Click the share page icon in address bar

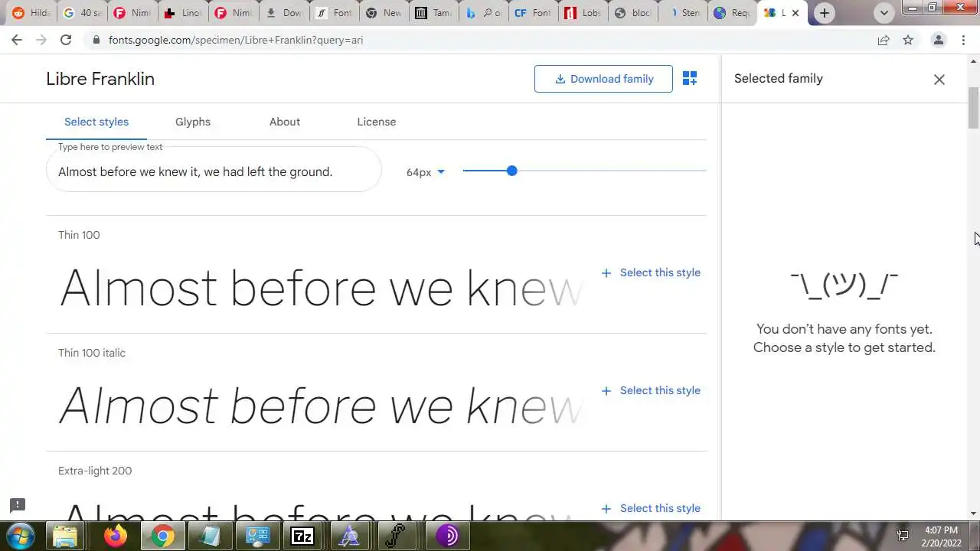click(x=884, y=40)
